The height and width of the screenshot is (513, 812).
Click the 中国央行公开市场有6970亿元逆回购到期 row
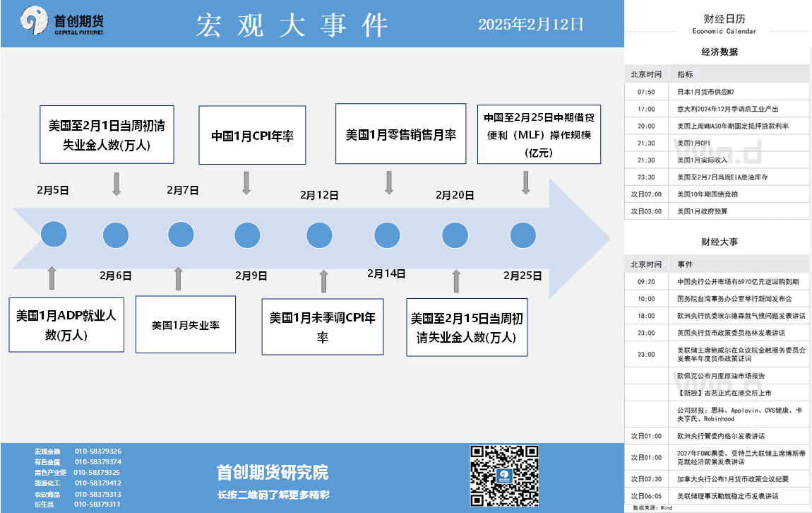717,282
